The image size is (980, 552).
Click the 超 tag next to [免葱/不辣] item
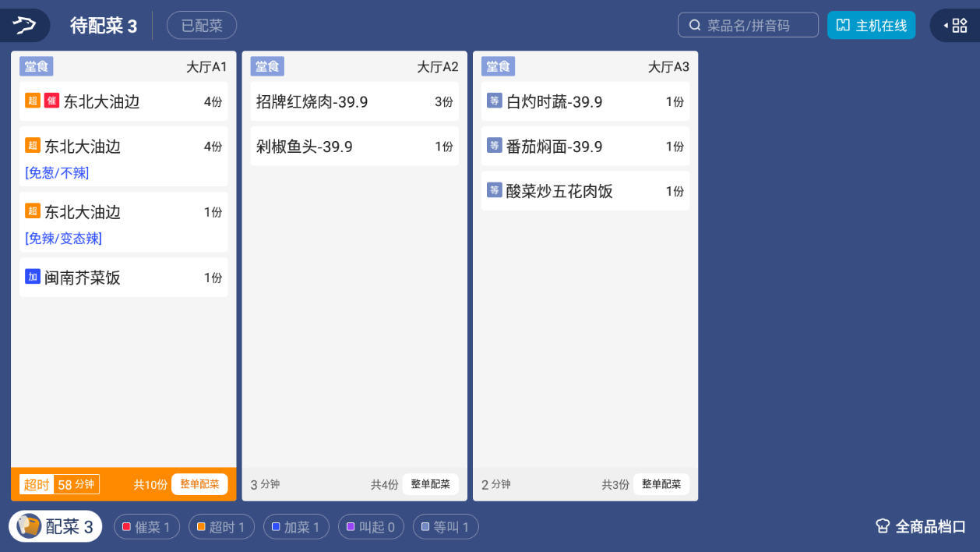point(33,145)
